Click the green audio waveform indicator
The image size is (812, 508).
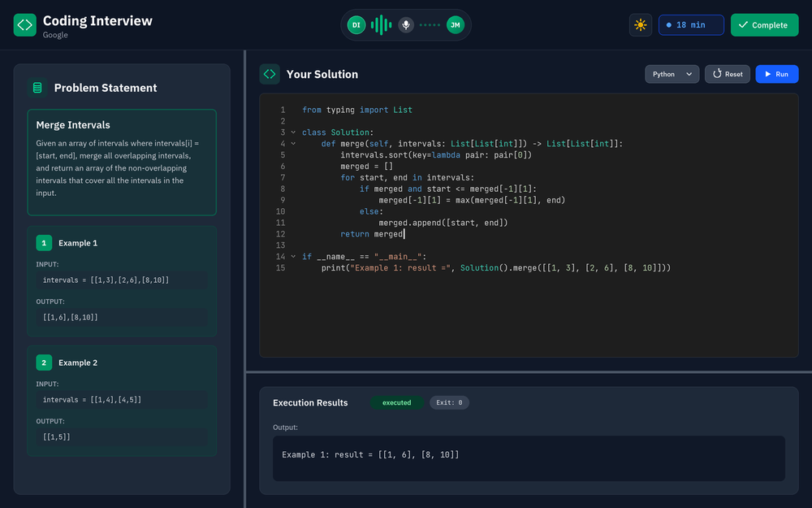click(381, 25)
